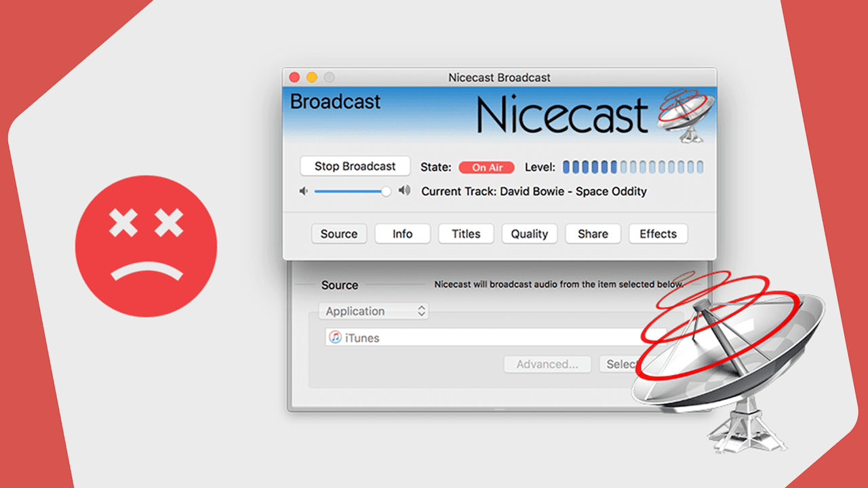
Task: Click the yellow minimize button
Action: pos(311,77)
